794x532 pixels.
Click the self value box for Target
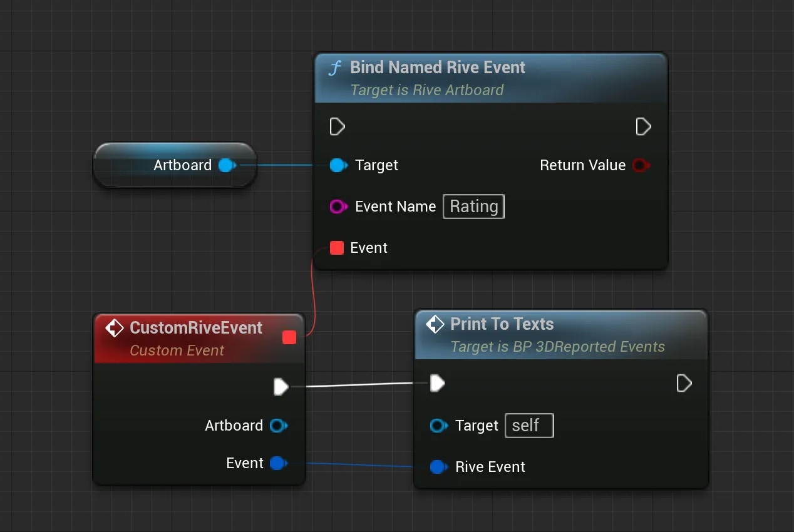pos(529,426)
